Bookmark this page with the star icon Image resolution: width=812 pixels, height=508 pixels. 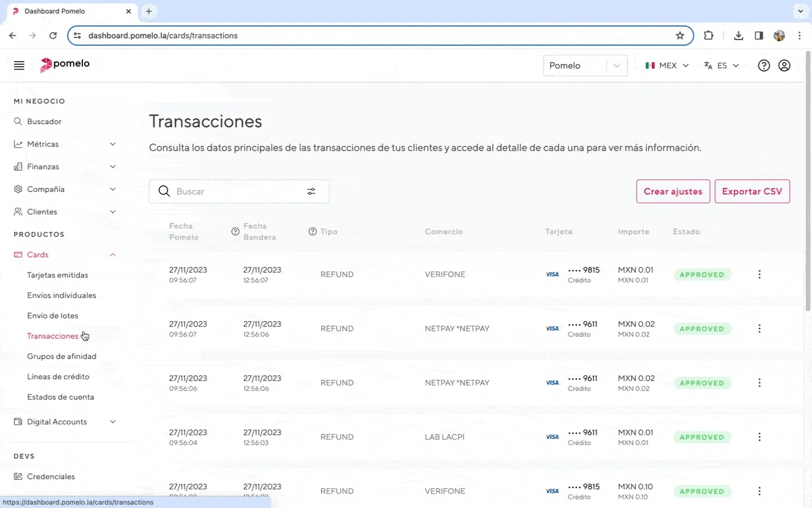[680, 36]
